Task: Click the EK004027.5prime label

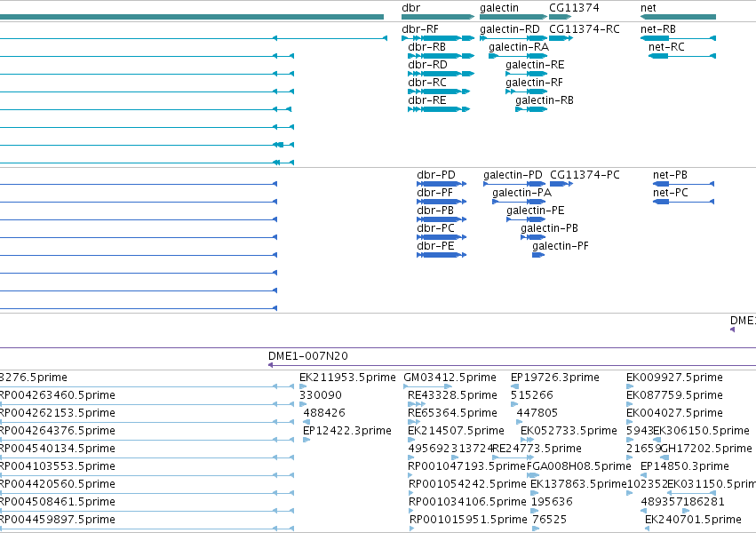Action: pos(674,413)
